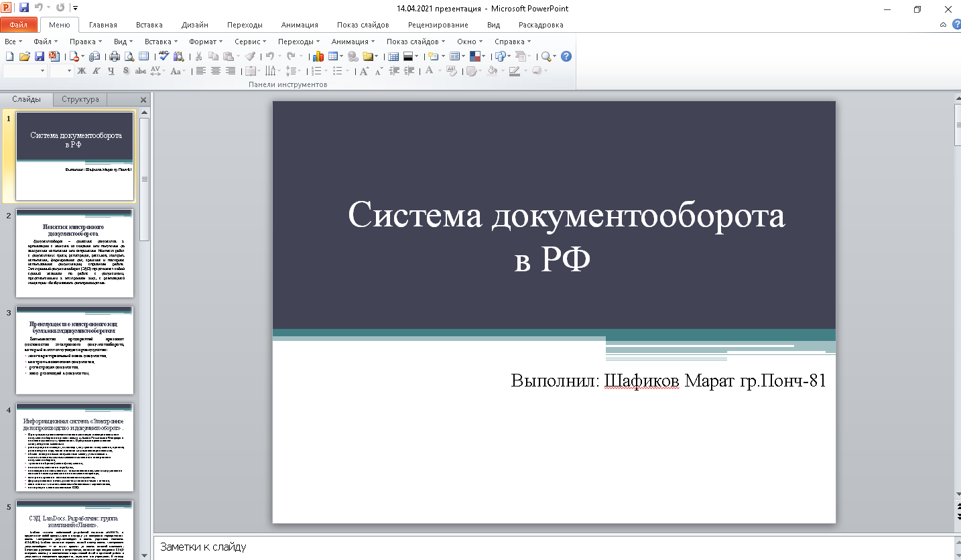
Task: Toggle strikethrough abc formatting
Action: (141, 71)
